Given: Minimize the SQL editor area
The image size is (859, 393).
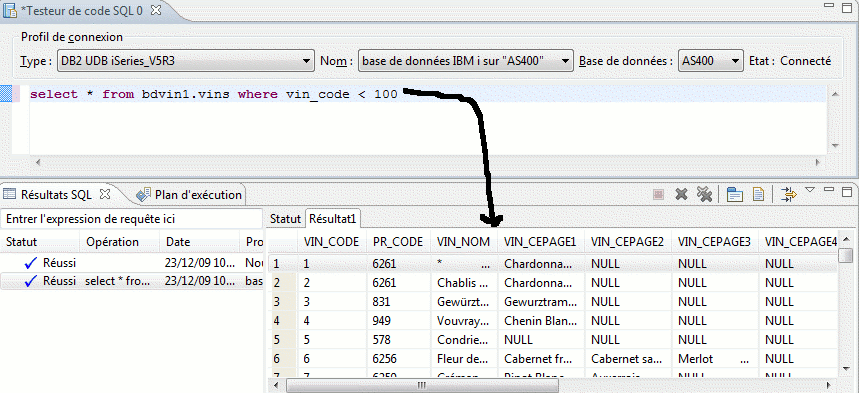Looking at the screenshot, I should click(829, 5).
